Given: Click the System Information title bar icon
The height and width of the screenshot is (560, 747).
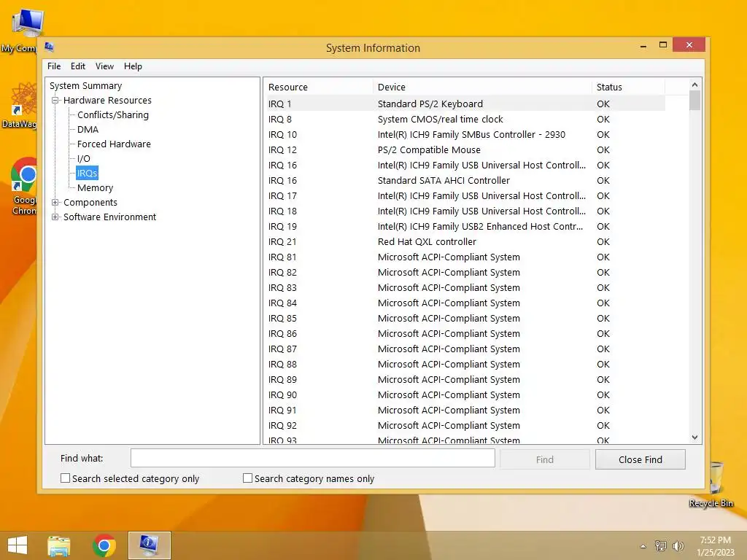Looking at the screenshot, I should tap(49, 47).
